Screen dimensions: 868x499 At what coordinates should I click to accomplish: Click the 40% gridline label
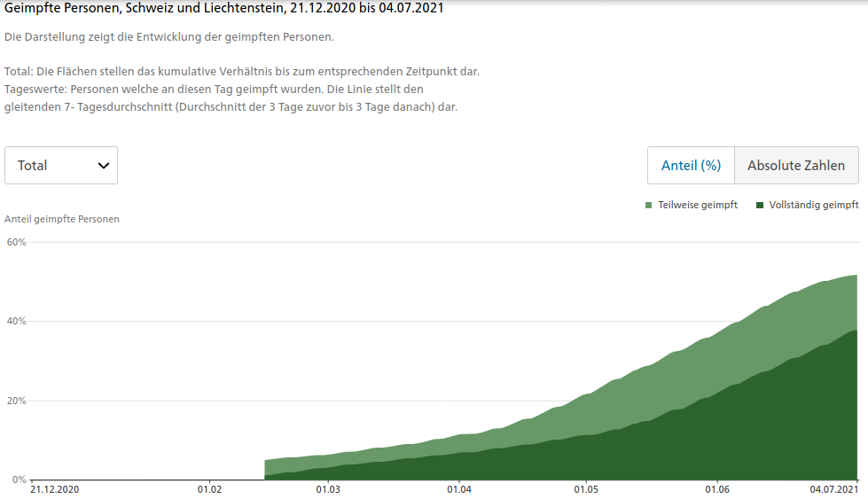16,321
